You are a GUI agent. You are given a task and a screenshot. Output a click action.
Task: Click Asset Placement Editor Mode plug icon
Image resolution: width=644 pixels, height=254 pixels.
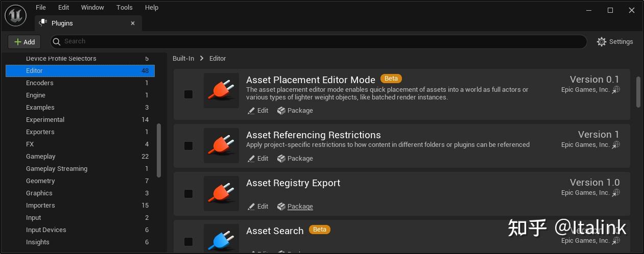click(x=221, y=90)
